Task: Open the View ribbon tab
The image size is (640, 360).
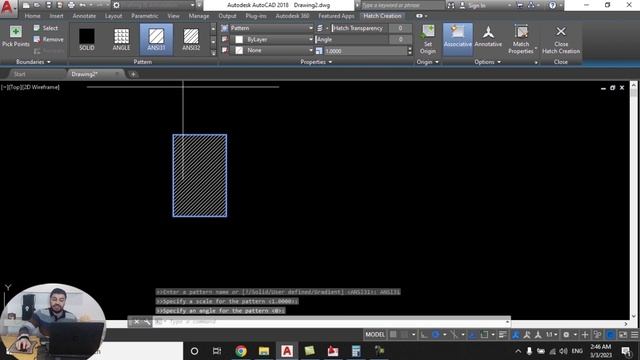Action: [x=173, y=16]
